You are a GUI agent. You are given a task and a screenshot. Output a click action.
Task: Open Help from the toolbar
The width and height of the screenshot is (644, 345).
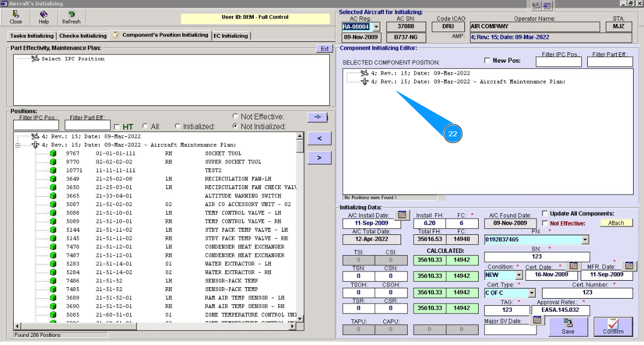[44, 15]
